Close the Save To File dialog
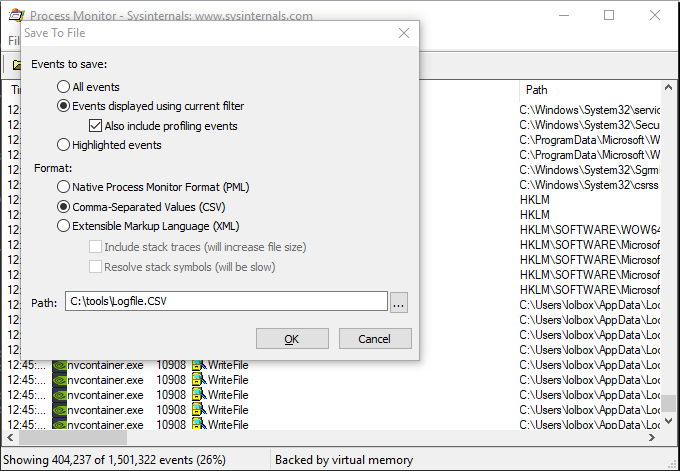680x471 pixels. point(404,33)
